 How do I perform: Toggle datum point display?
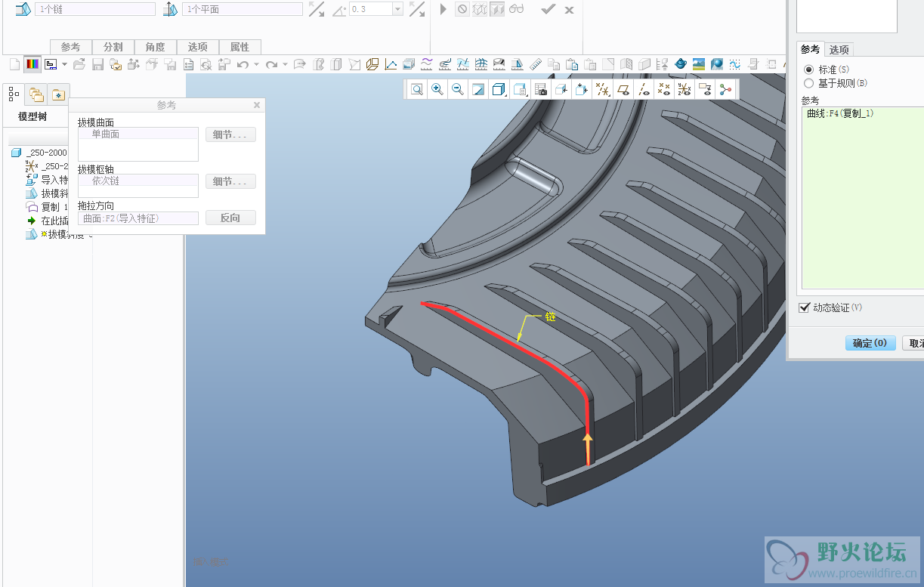coord(663,90)
